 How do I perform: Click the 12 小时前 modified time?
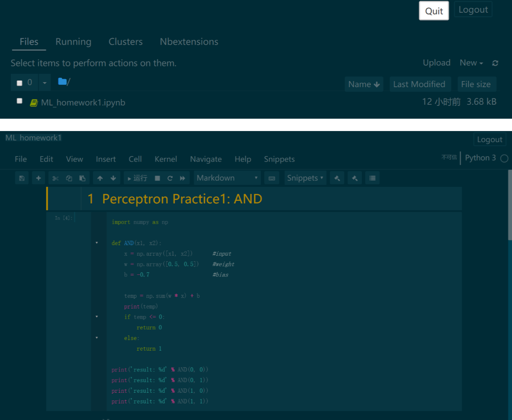[x=441, y=102]
